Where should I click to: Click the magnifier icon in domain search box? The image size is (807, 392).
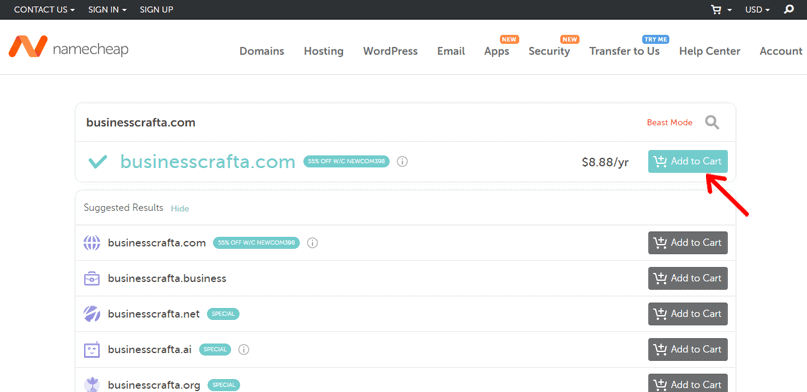point(712,122)
